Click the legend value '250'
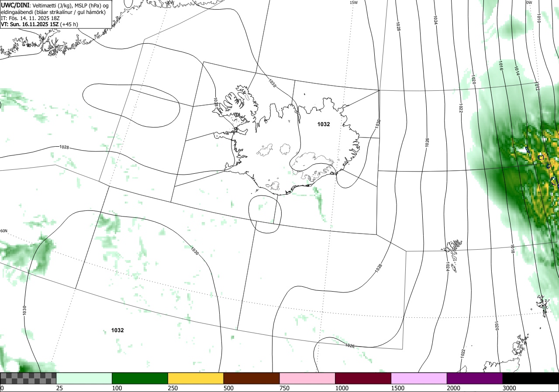The width and height of the screenshot is (559, 392). point(173,388)
